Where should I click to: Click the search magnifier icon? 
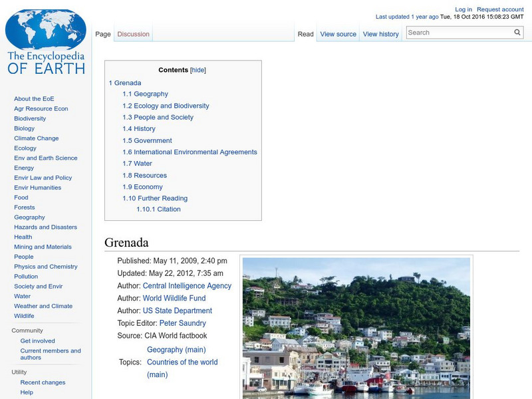pos(517,31)
